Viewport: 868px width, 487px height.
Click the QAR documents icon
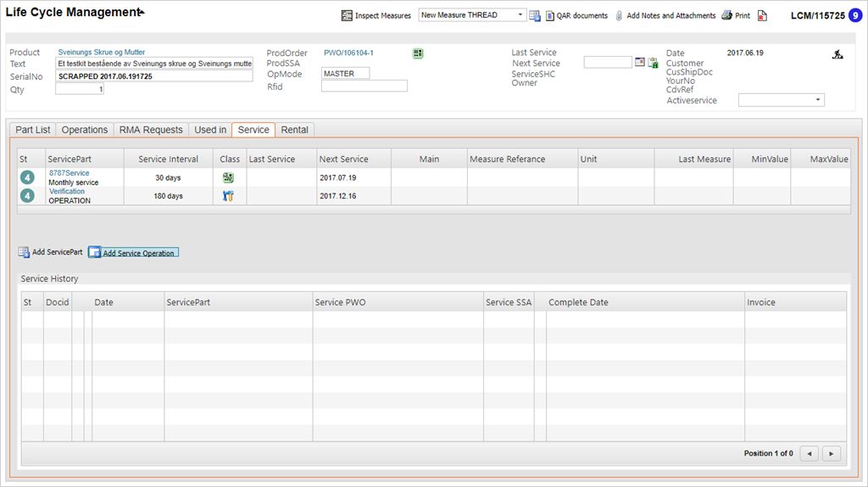click(550, 15)
